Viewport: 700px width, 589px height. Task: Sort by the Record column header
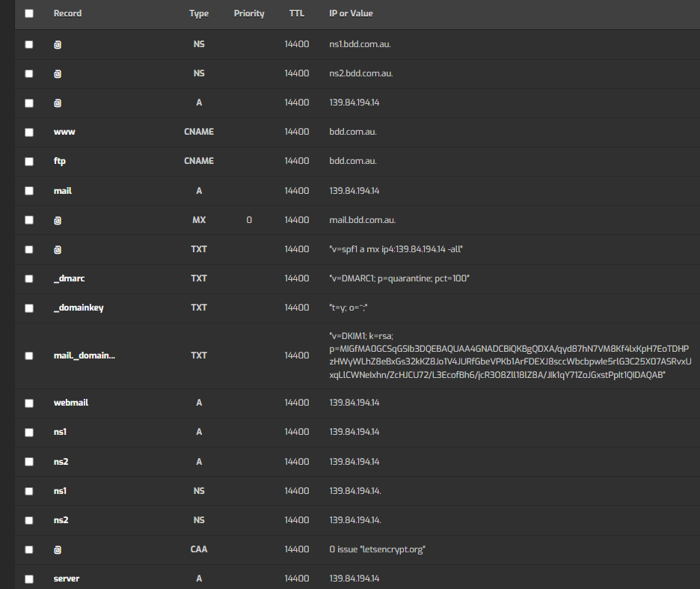[67, 13]
